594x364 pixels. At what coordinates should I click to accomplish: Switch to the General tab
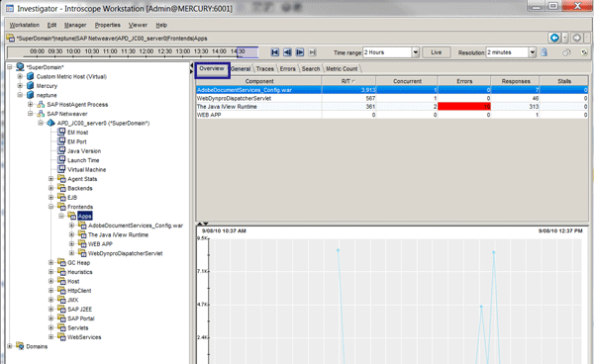point(241,69)
